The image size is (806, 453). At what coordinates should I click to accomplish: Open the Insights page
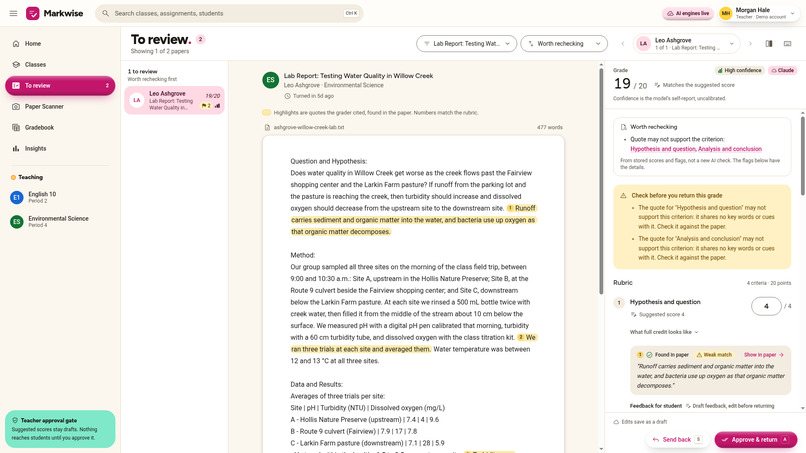tap(60, 149)
